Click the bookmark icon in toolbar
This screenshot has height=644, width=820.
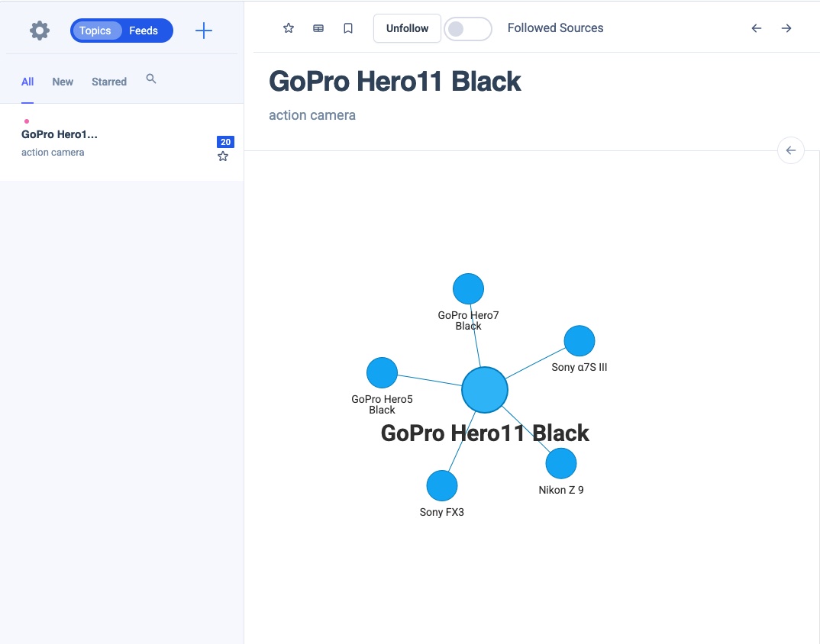(x=347, y=28)
